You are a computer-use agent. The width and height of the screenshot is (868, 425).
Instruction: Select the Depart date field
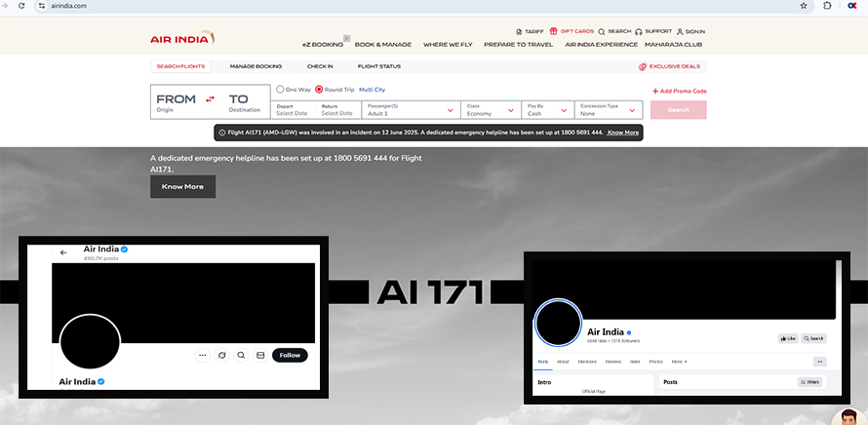point(292,109)
